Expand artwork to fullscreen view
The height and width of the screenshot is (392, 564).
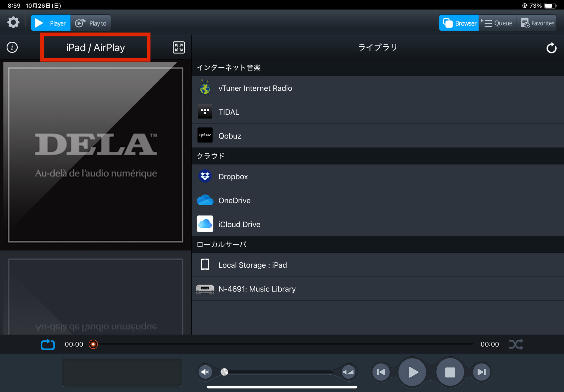(179, 47)
